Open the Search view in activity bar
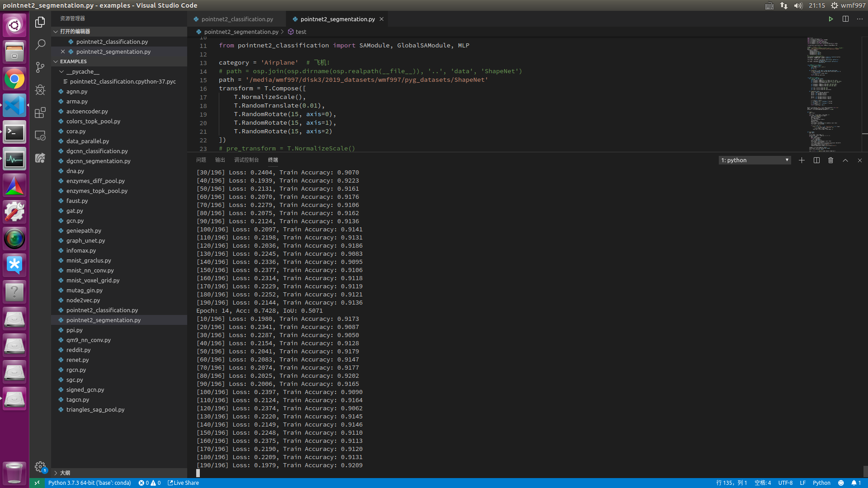Viewport: 868px width, 488px height. [x=40, y=44]
